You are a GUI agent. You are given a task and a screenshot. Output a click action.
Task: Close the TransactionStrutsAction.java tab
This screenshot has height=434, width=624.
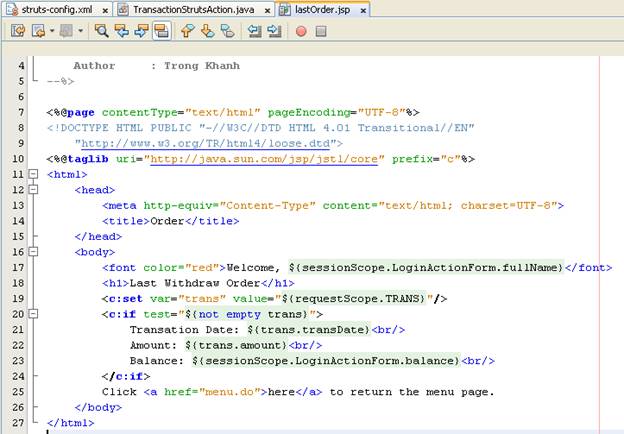tap(268, 11)
